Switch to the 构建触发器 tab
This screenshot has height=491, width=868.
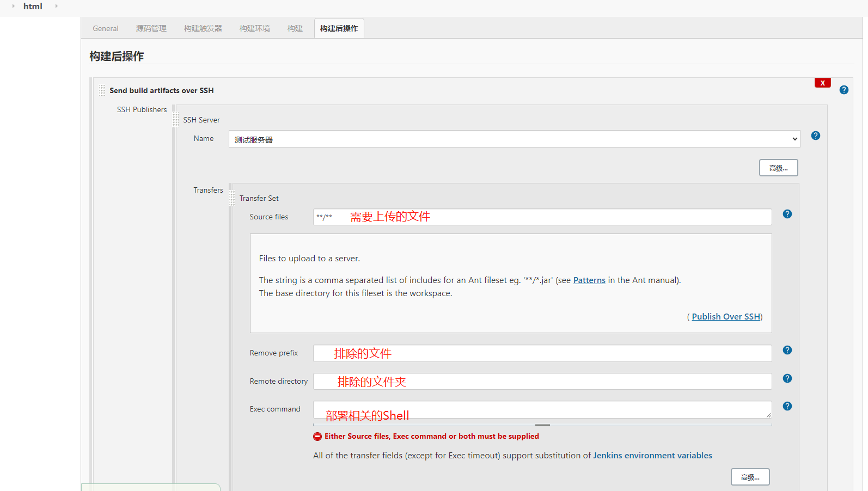pyautogui.click(x=203, y=28)
